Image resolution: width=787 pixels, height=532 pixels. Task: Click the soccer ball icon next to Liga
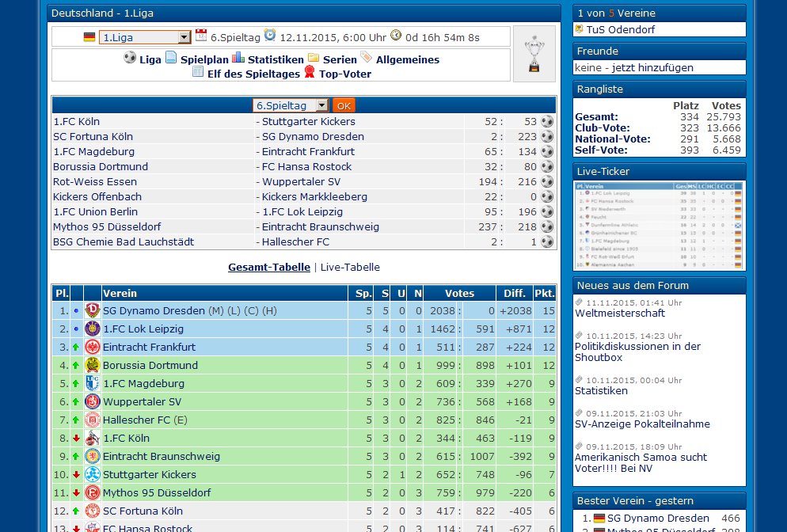(x=130, y=57)
